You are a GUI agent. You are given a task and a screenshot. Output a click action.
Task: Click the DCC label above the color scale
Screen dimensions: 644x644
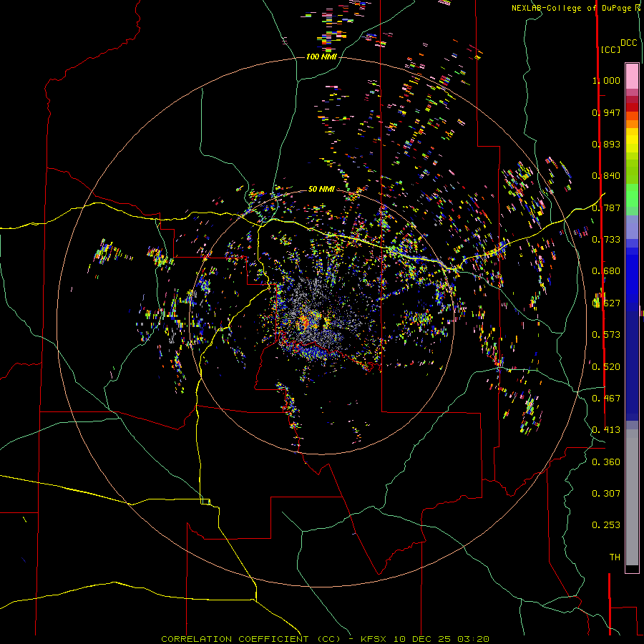coord(628,43)
